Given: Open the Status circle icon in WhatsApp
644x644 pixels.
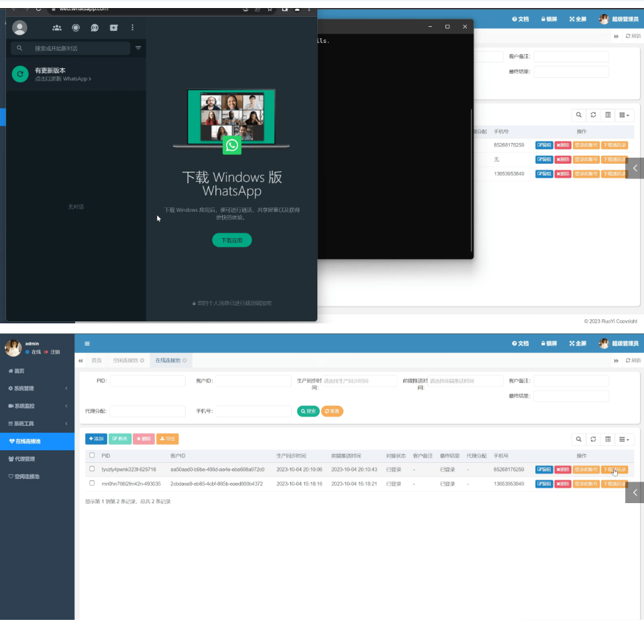Looking at the screenshot, I should coord(76,28).
